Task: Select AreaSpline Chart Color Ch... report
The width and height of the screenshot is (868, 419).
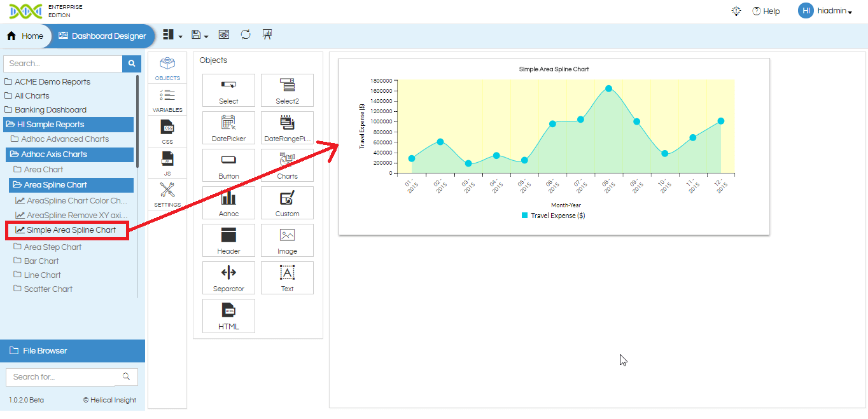Action: pos(71,201)
